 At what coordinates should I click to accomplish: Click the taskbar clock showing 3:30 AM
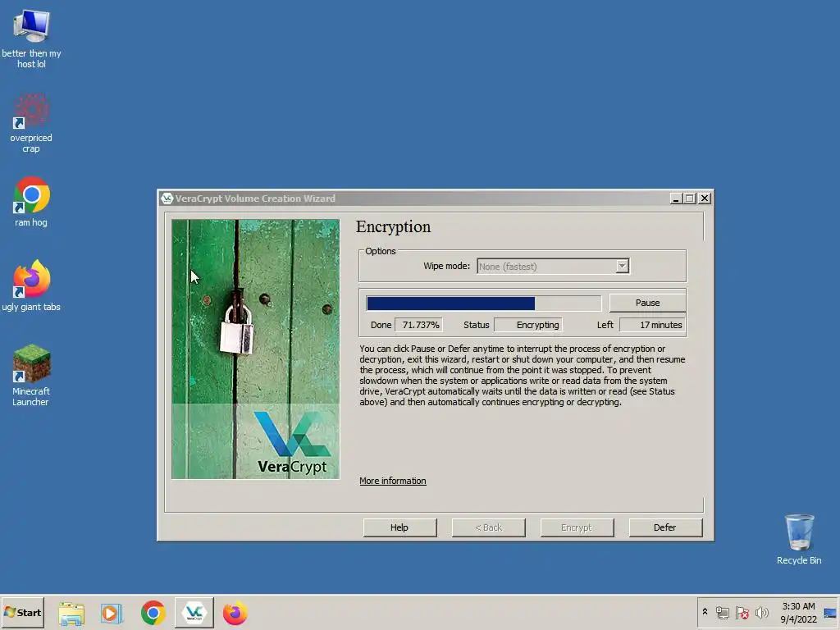(798, 612)
